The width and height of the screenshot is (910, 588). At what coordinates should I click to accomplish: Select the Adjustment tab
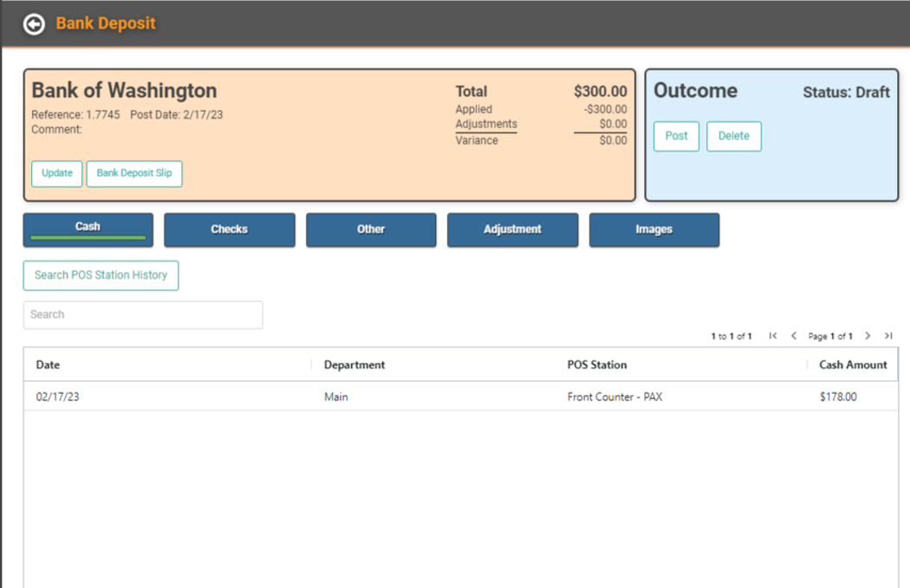point(512,229)
